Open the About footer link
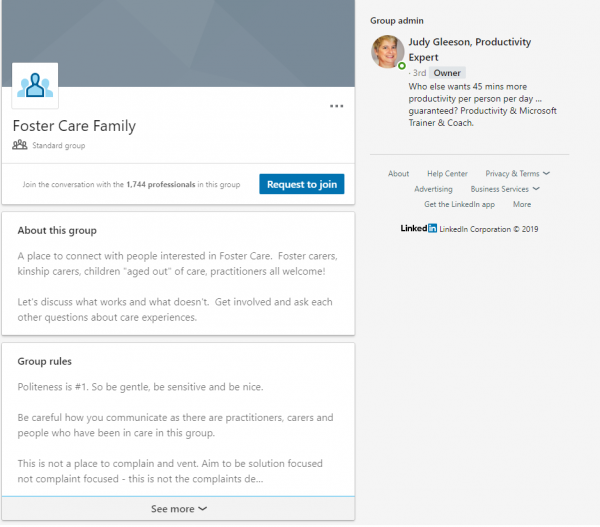 tap(398, 174)
